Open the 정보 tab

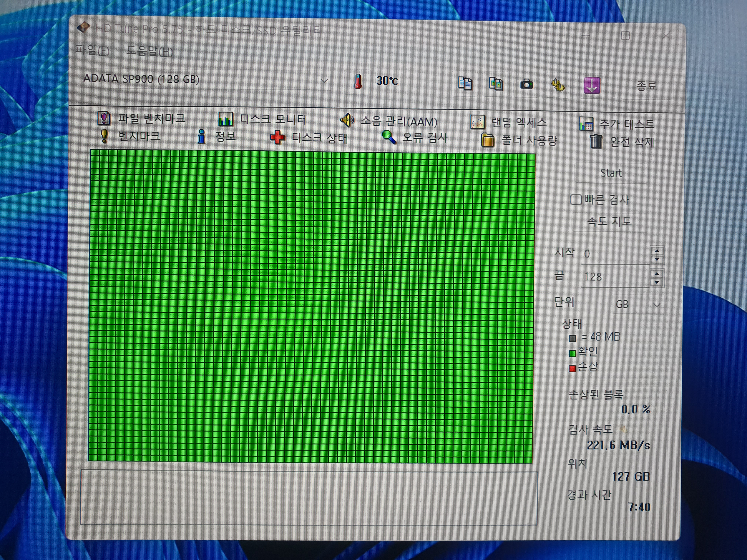tap(216, 137)
